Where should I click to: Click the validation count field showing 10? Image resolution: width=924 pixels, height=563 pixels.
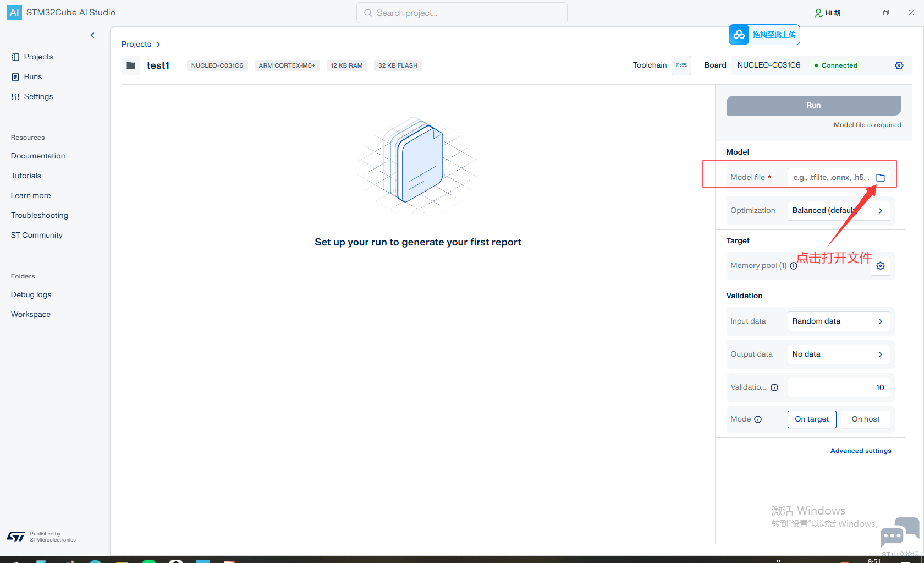(839, 387)
